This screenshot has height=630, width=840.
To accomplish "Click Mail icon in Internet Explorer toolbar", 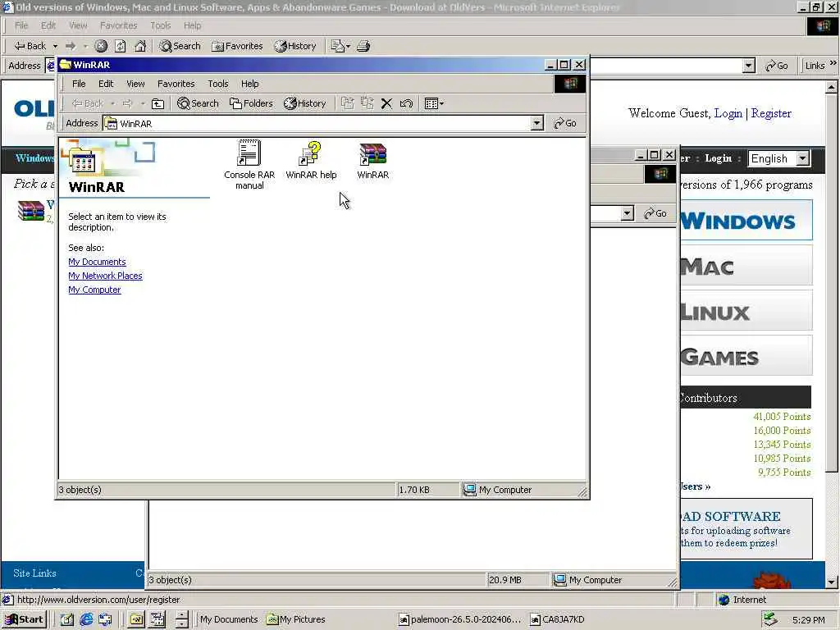I will [x=340, y=46].
